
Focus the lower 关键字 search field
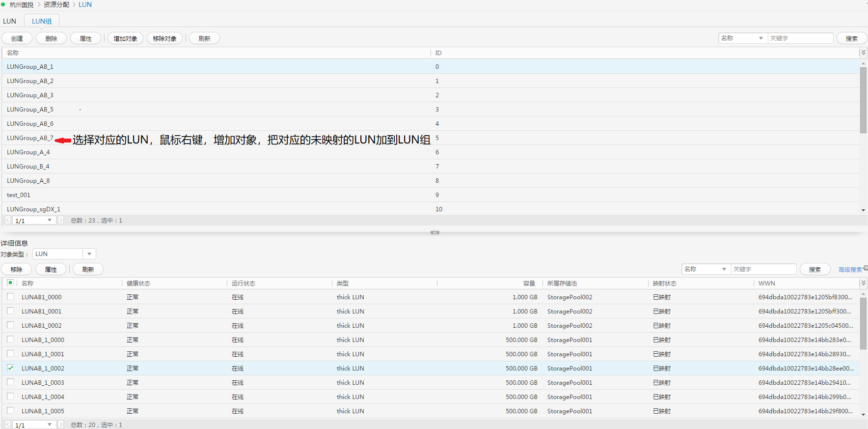(763, 269)
